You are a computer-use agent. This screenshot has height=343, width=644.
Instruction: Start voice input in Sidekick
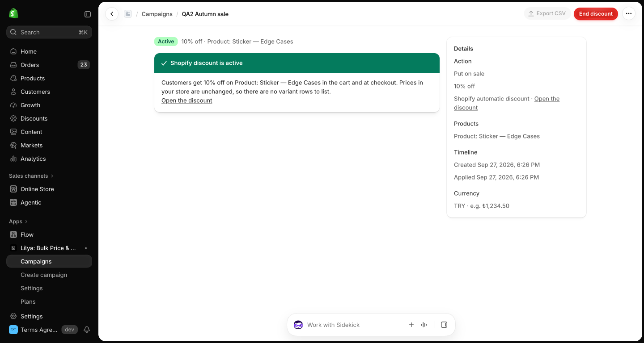coord(424,325)
